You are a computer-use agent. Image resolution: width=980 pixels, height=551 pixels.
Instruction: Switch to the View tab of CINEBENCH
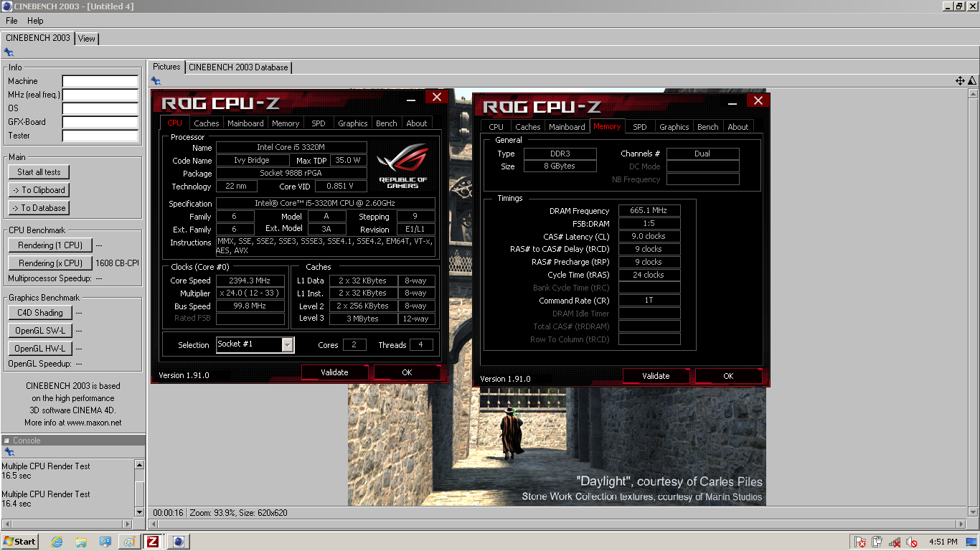point(87,39)
